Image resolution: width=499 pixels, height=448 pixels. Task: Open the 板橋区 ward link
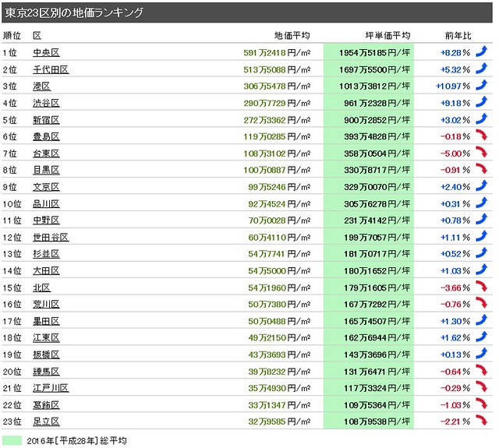pyautogui.click(x=47, y=355)
